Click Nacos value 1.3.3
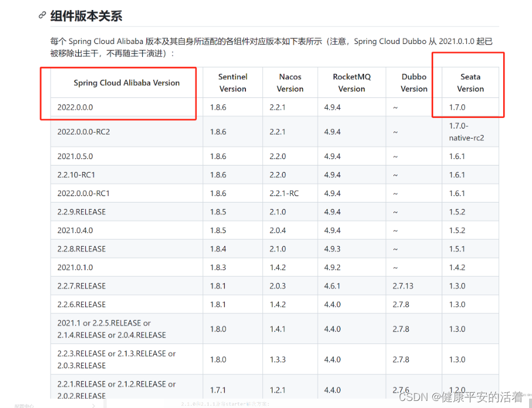 (x=278, y=359)
